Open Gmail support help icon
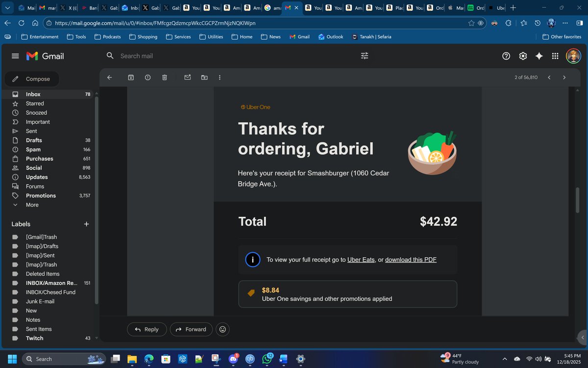The width and height of the screenshot is (588, 368). 506,56
